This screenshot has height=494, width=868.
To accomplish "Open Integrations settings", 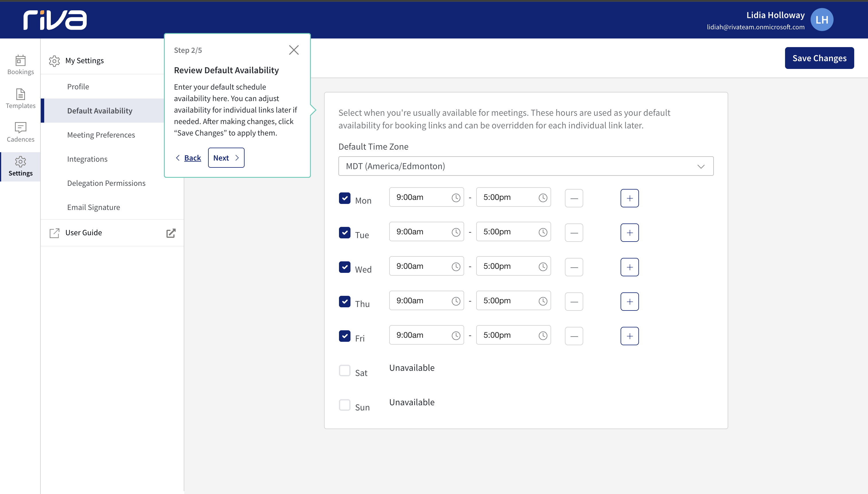I will tap(87, 159).
